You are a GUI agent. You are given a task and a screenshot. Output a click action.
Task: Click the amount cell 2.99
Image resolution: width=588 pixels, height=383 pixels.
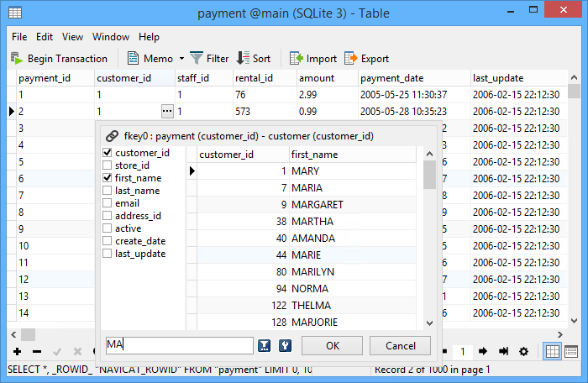coord(328,95)
